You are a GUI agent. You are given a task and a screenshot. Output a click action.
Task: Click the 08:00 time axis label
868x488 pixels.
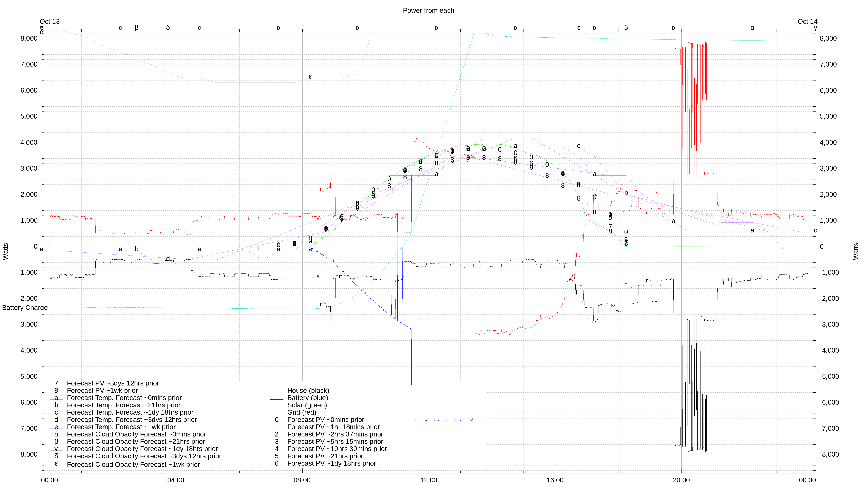[302, 480]
